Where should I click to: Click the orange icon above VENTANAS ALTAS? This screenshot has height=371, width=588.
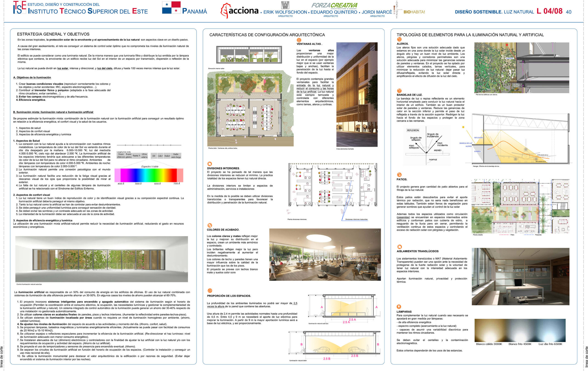[x=299, y=40]
